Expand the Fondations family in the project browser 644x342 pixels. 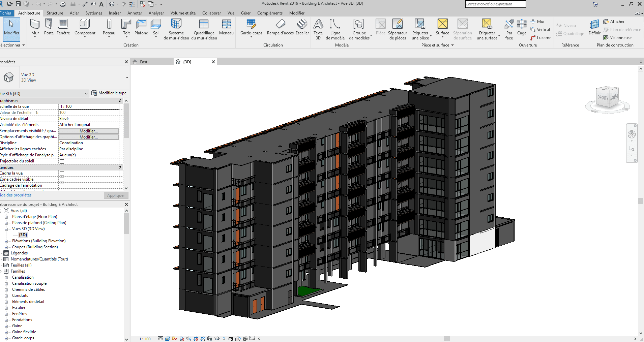tap(6, 319)
